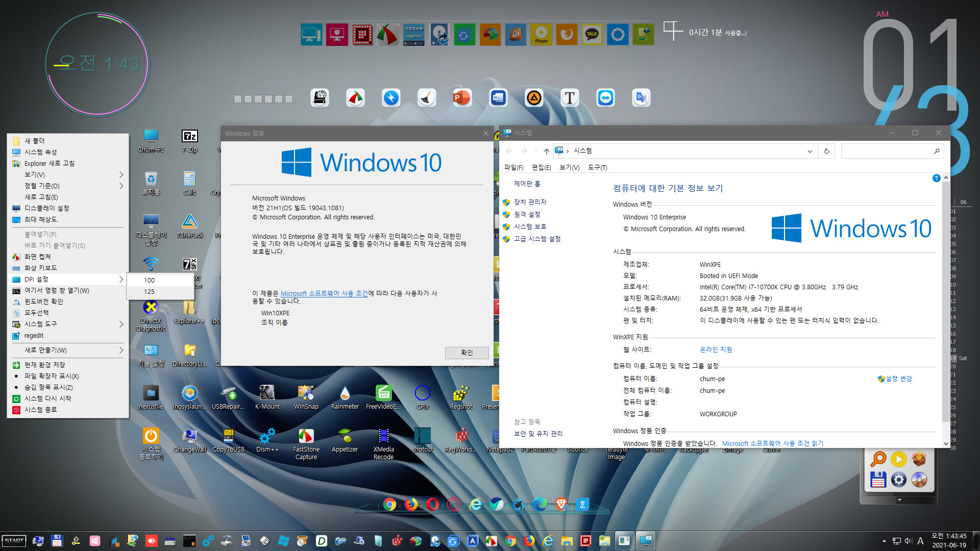Screen dimensions: 980x551
Task: Open XMedia Recode desktop icon
Action: click(x=383, y=444)
